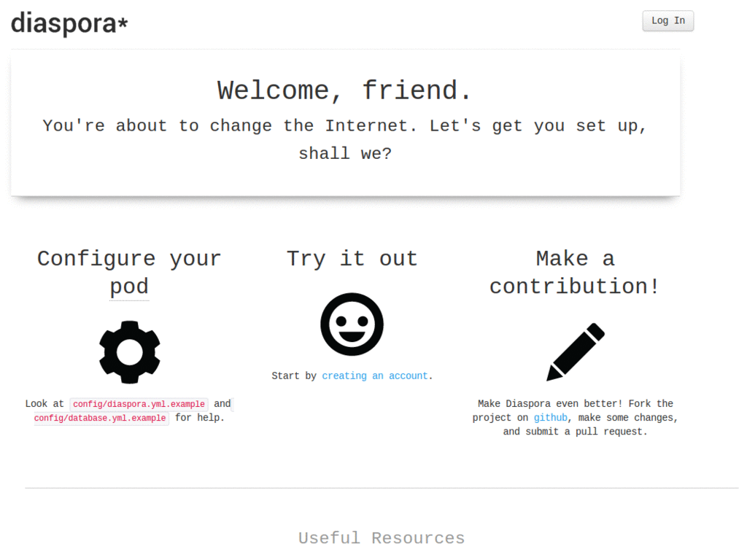This screenshot has width=747, height=560.
Task: Click the Welcome, friend. heading
Action: click(345, 90)
